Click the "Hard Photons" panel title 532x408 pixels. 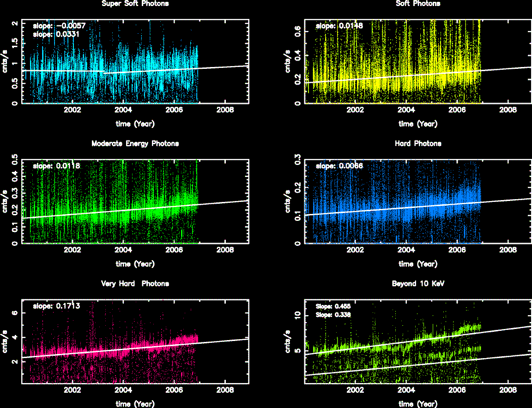[418, 144]
